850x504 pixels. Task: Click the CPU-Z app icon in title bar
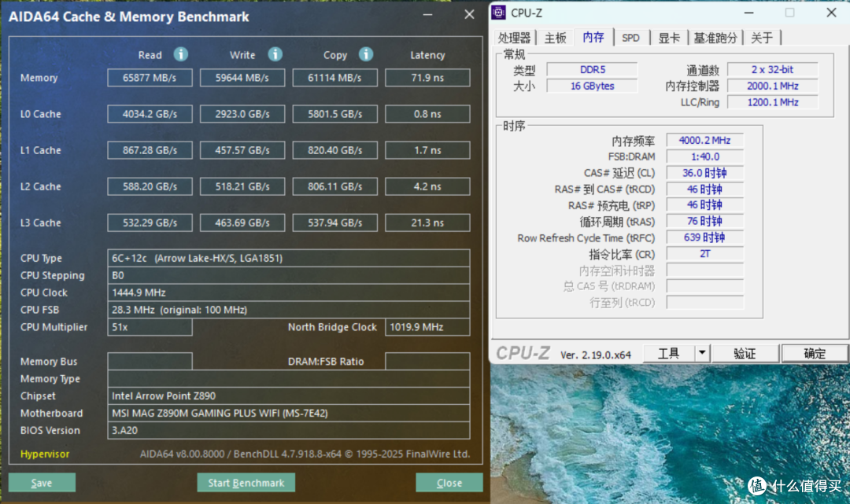pos(499,13)
